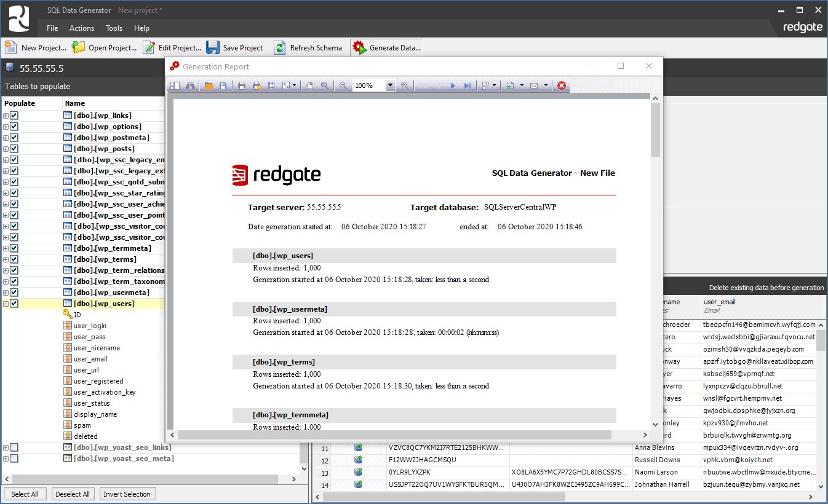The width and height of the screenshot is (828, 504).
Task: Select the zoom out magnifier icon
Action: tap(343, 85)
